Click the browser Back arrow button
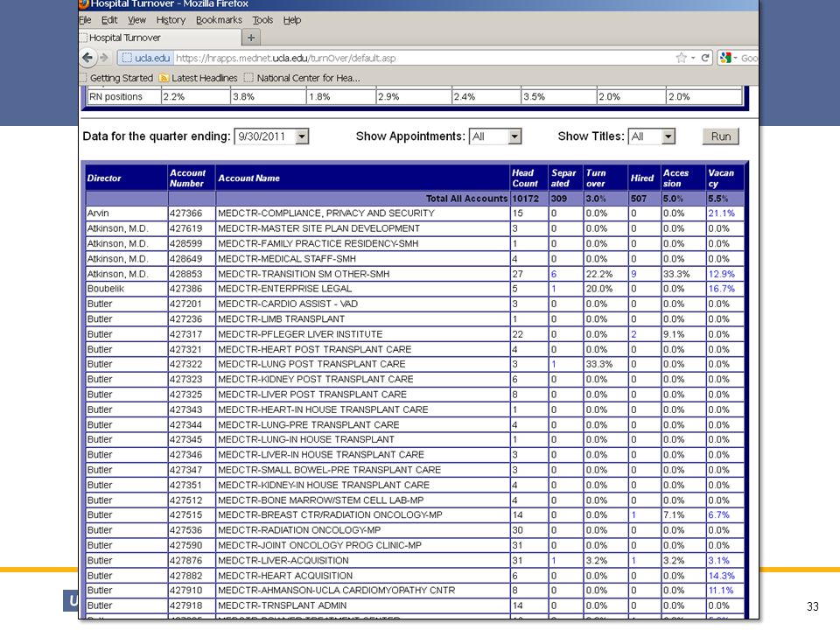Screen dimensions: 840x630 click(x=87, y=58)
